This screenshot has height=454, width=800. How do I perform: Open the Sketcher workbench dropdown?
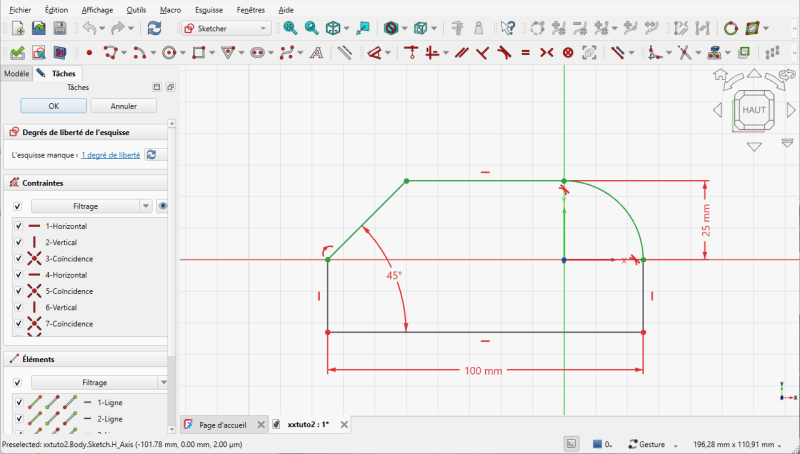point(226,28)
